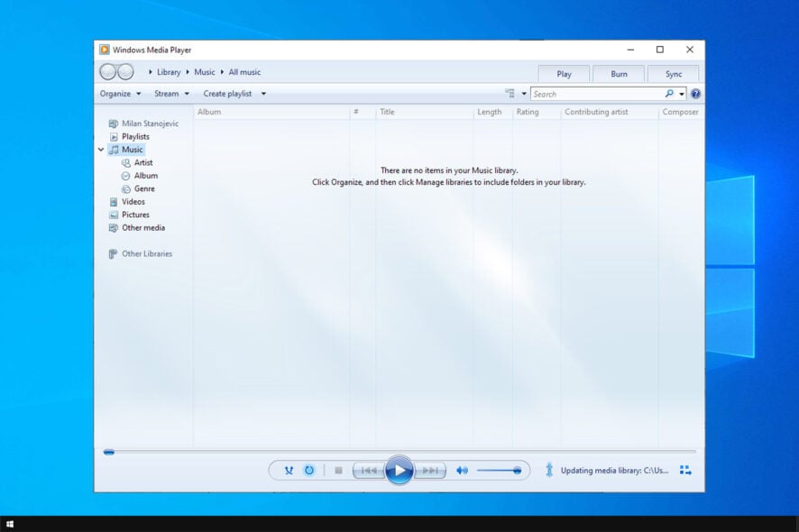Screen dimensions: 799x532
Task: Open search options dropdown arrow
Action: [682, 95]
